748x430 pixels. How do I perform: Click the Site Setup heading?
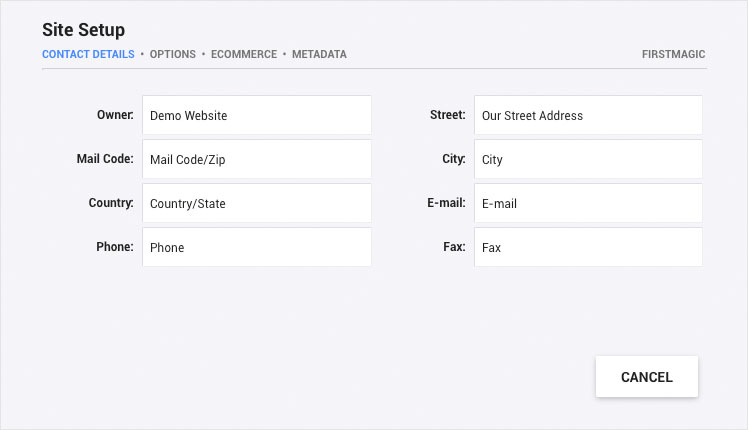(x=83, y=30)
